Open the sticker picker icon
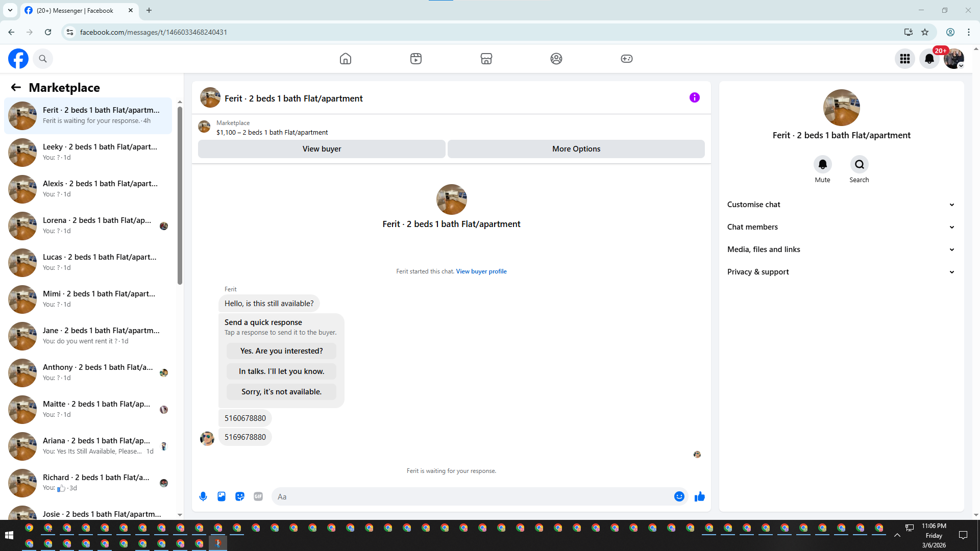 (240, 496)
